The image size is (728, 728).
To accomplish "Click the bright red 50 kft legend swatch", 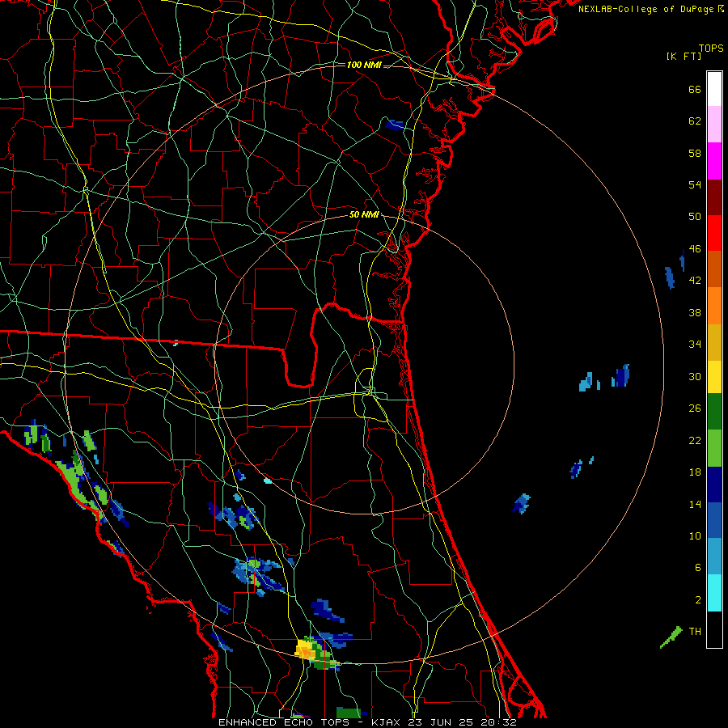I will 714,233.
